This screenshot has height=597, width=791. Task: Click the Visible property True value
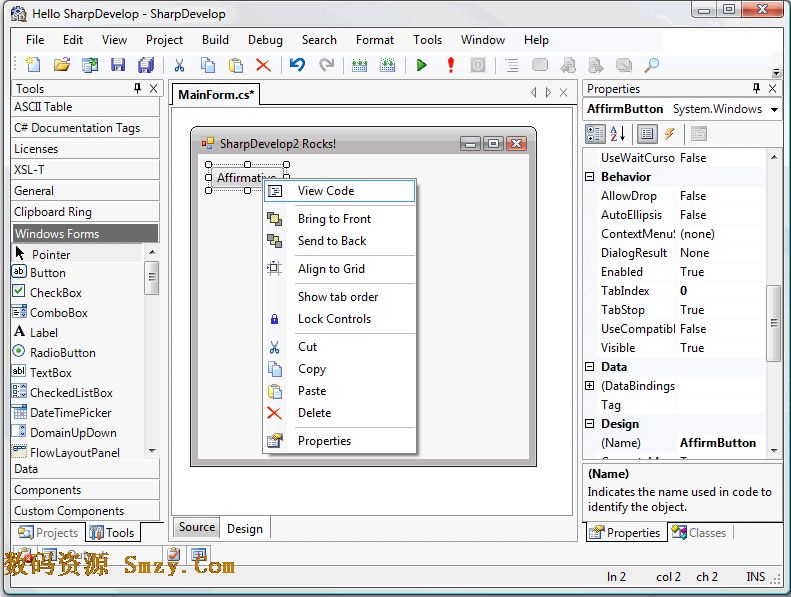(x=721, y=348)
